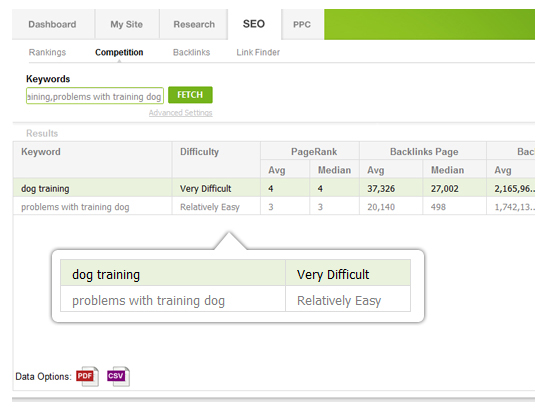Select the Competition sub-tab
This screenshot has height=417, width=548.
tap(119, 52)
